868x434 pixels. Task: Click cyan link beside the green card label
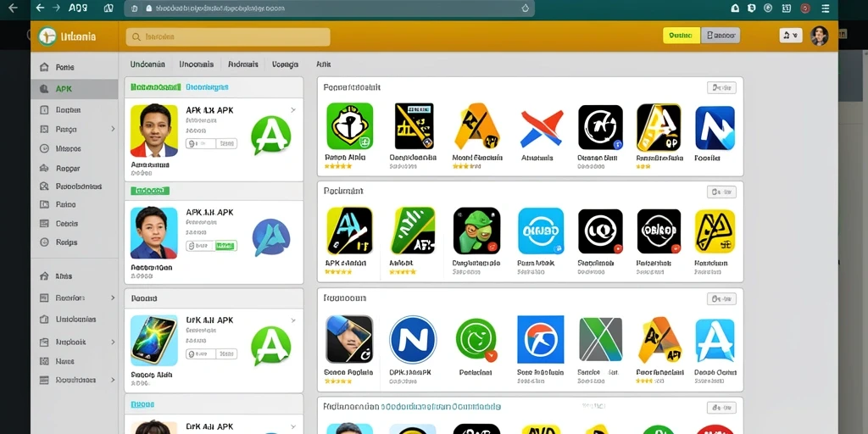click(207, 87)
